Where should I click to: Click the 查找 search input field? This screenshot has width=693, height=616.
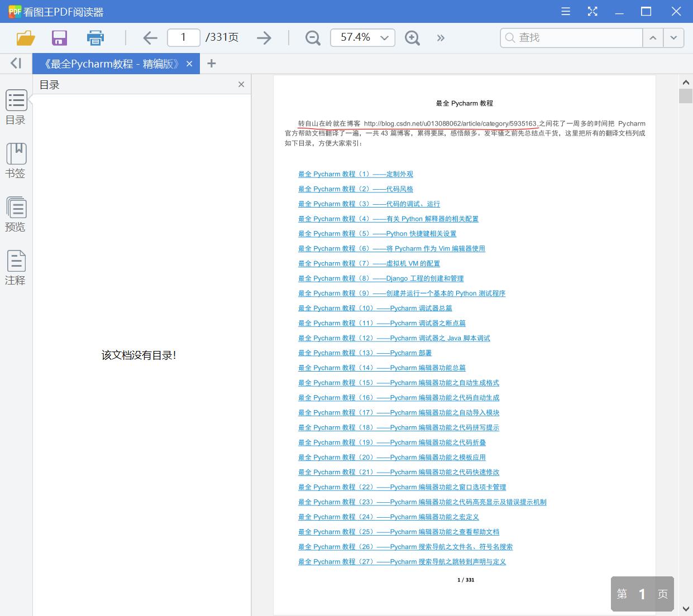point(575,38)
